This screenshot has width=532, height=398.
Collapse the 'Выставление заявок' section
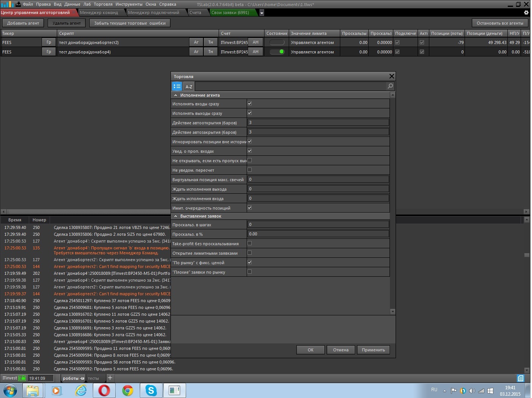[x=175, y=216]
